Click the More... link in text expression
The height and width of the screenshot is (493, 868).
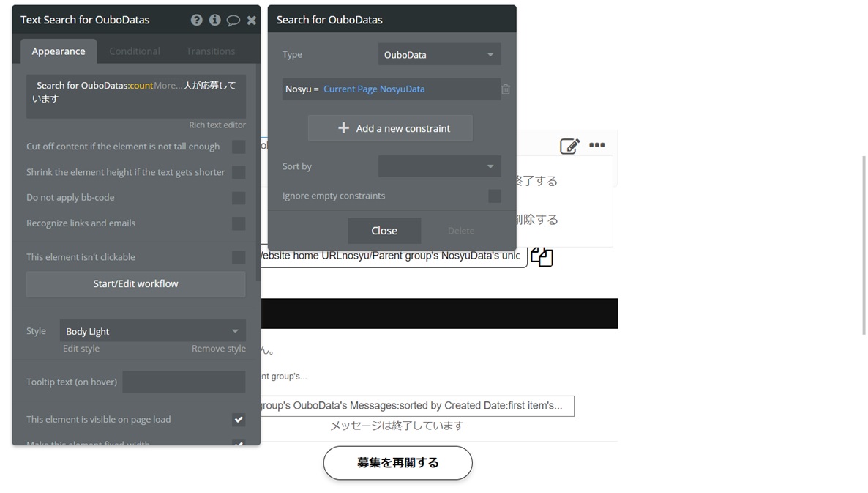click(168, 85)
